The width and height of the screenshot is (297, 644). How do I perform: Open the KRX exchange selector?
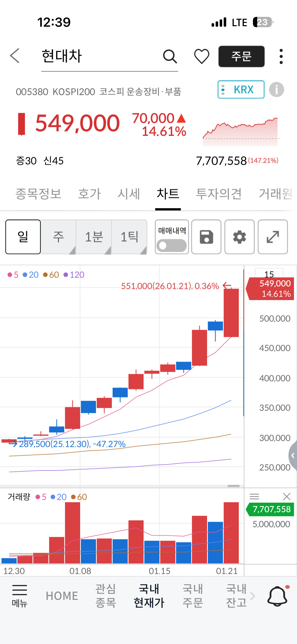click(241, 89)
